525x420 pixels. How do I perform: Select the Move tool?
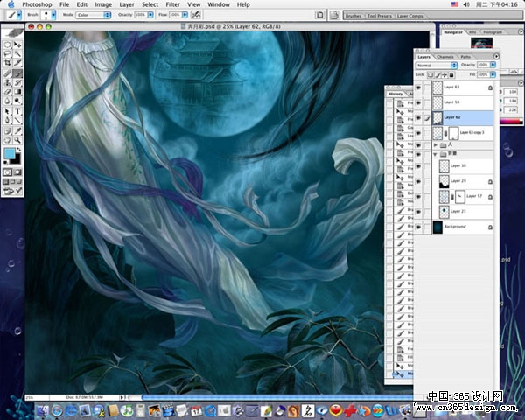point(17,45)
